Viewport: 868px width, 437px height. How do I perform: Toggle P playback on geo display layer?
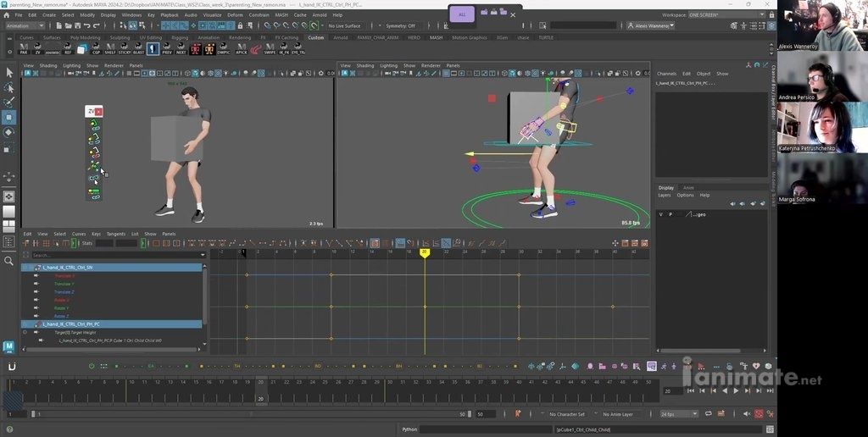[x=670, y=214]
